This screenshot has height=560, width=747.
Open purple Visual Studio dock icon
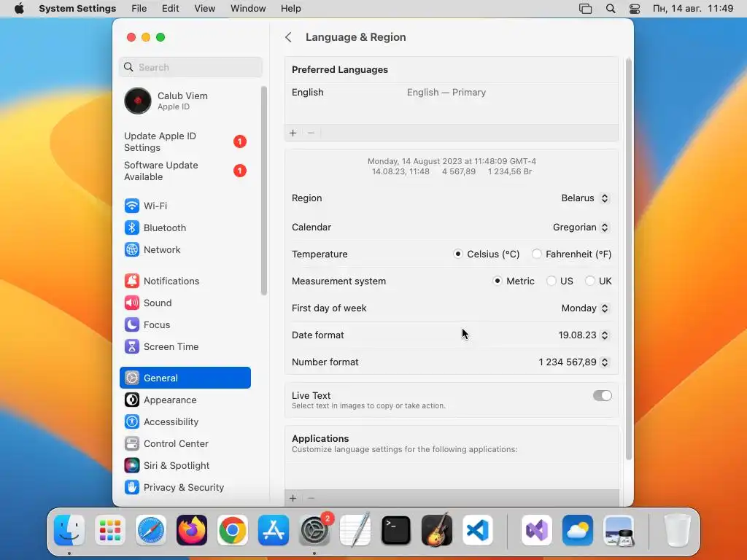point(537,530)
